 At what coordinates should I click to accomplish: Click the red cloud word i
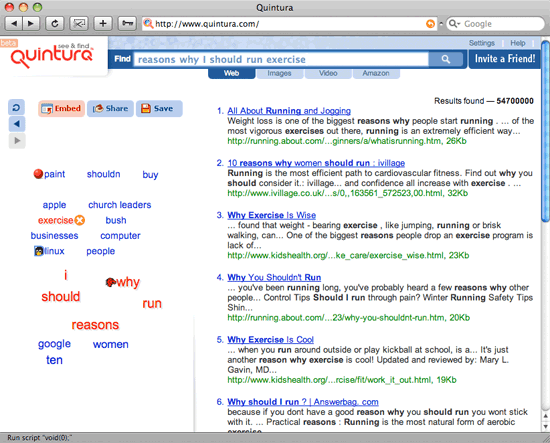[x=66, y=275]
